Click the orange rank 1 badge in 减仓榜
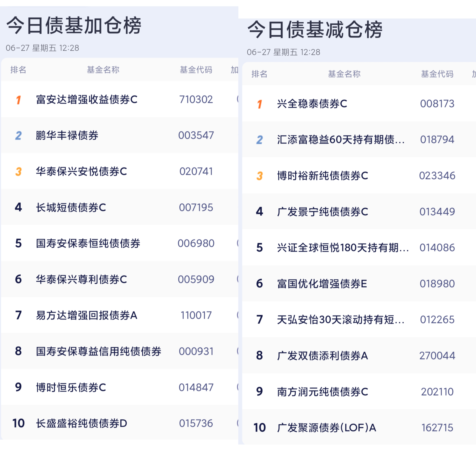 pyautogui.click(x=259, y=104)
